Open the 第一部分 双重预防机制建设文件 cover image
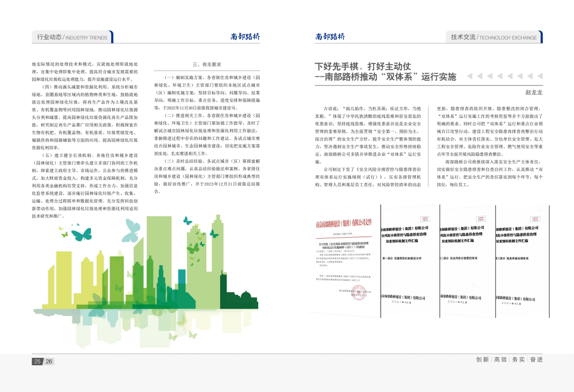Image resolution: width=574 pixels, height=392 pixels. pyautogui.click(x=410, y=261)
